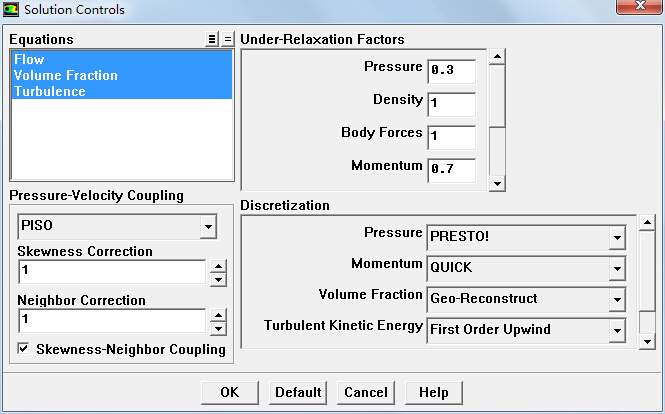Decrease Neighbor Correction with down arrow
The image size is (665, 414).
pos(219,328)
